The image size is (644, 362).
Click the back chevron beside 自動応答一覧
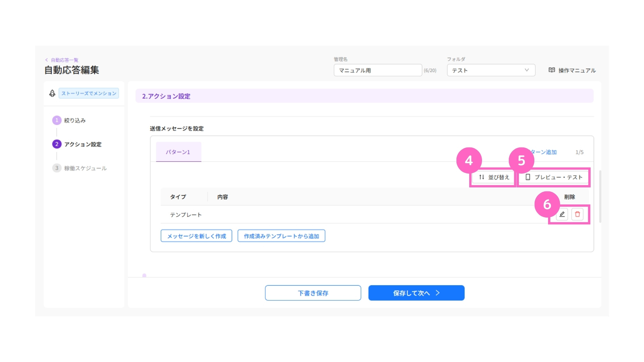coord(46,60)
